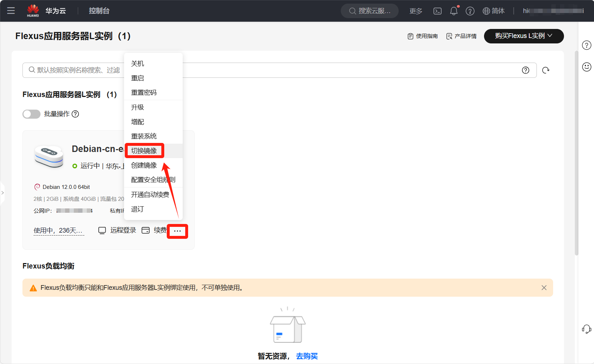Select 切换镜像 from the menu
The height and width of the screenshot is (364, 594).
click(144, 151)
